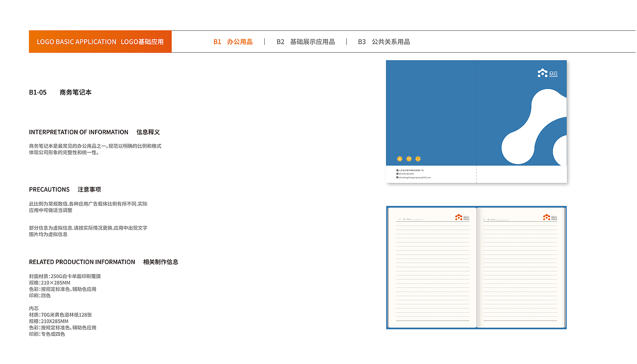Click the orange LOGO BASIC APPLICATION header banner
The width and height of the screenshot is (637, 364).
(100, 42)
